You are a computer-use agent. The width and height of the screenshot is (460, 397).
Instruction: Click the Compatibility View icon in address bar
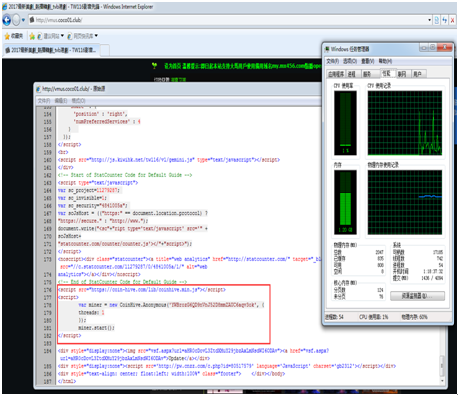[437, 20]
